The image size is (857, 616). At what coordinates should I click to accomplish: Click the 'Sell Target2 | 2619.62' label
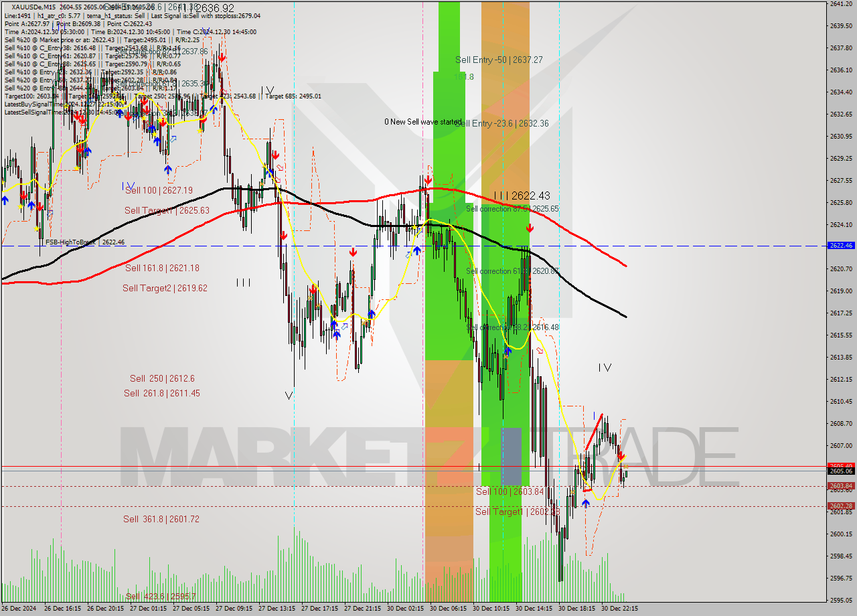(x=165, y=289)
